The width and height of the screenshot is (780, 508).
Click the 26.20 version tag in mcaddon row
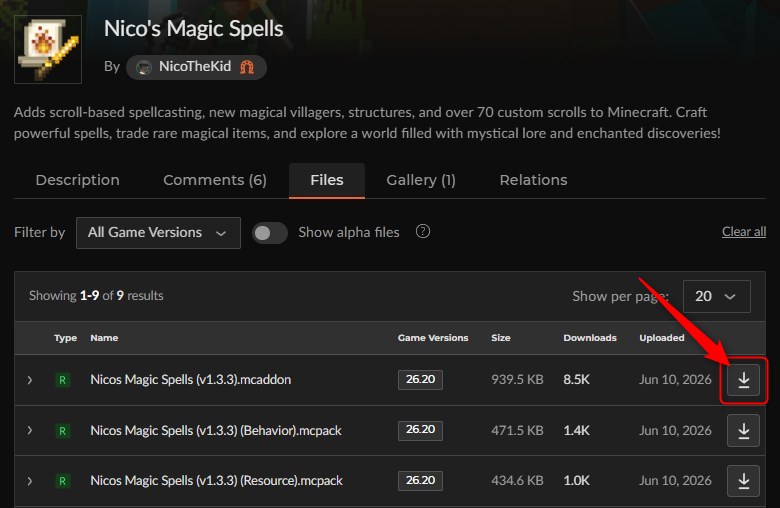(x=420, y=380)
